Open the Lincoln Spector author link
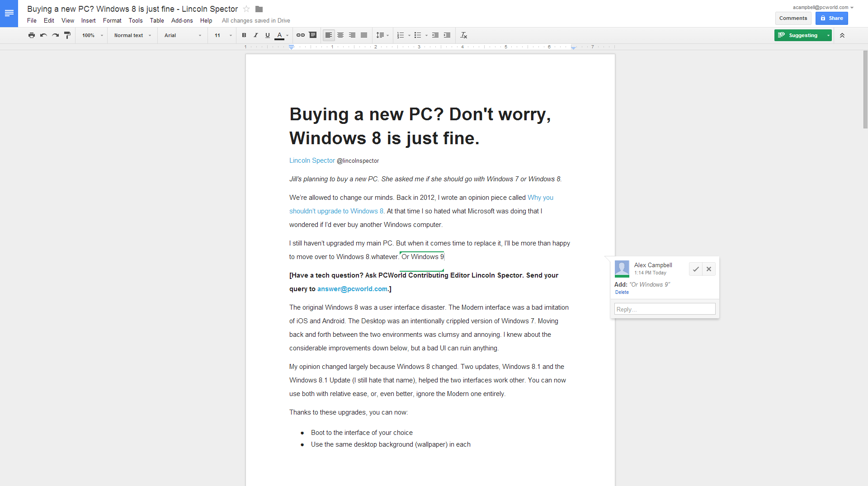Screen dimensions: 868x486 pyautogui.click(x=312, y=160)
